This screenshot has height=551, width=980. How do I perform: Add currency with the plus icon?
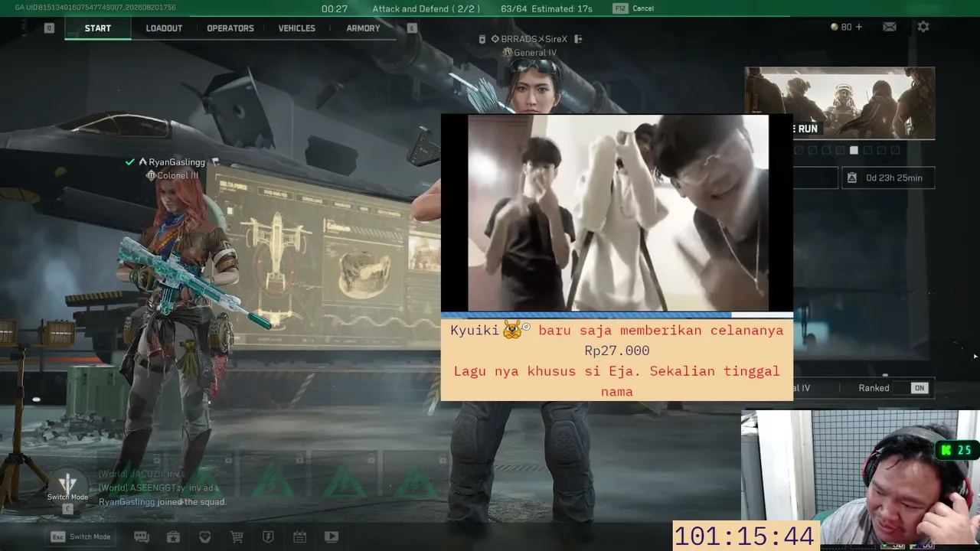click(858, 27)
